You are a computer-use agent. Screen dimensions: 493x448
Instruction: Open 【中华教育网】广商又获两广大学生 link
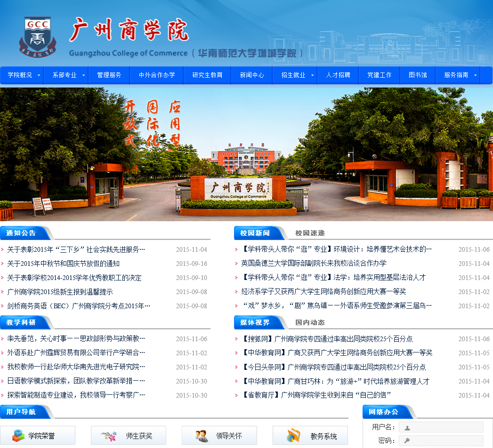click(x=337, y=353)
